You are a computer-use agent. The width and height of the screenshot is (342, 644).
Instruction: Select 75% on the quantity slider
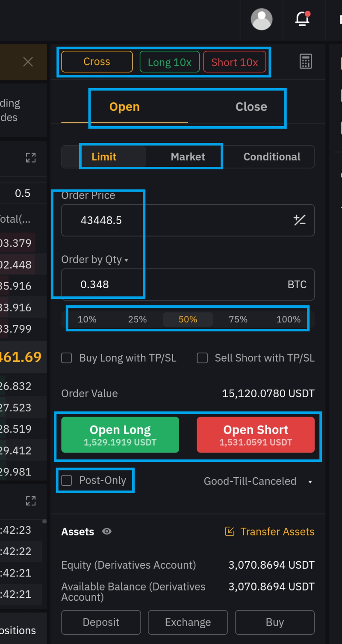[238, 319]
